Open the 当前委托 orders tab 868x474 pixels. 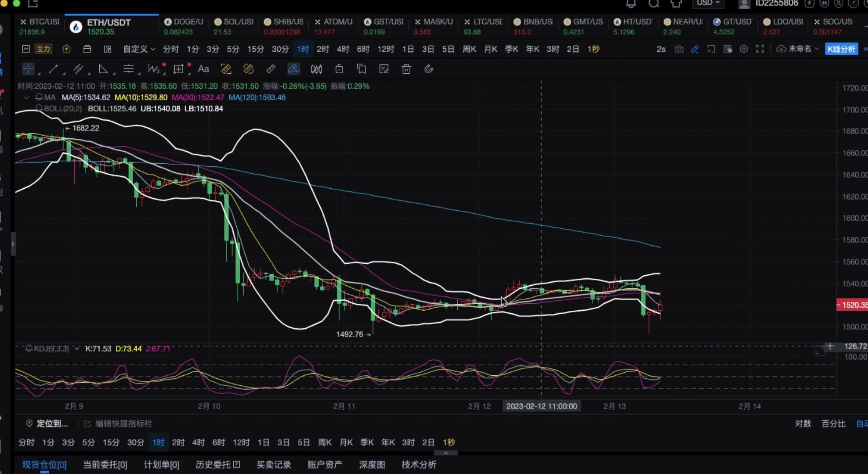click(105, 464)
